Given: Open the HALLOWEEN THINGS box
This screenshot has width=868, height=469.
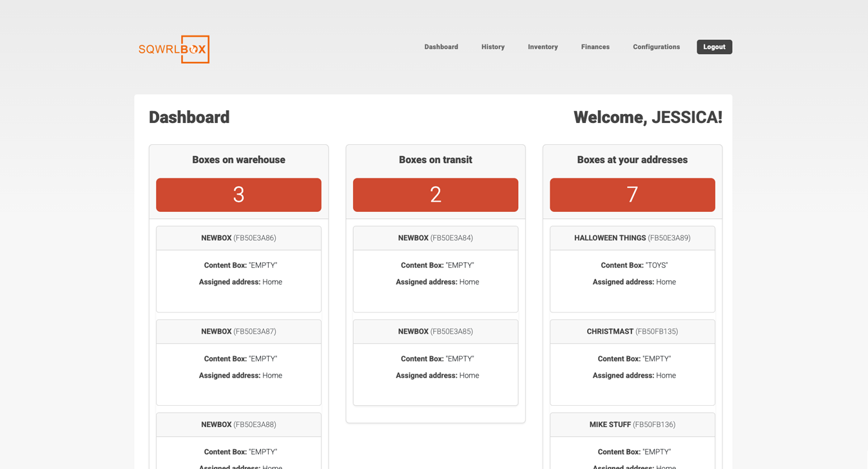Looking at the screenshot, I should 632,238.
